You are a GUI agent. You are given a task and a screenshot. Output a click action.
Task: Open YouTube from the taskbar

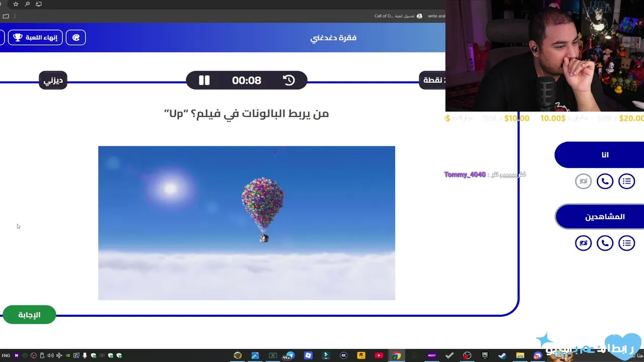coord(379,355)
